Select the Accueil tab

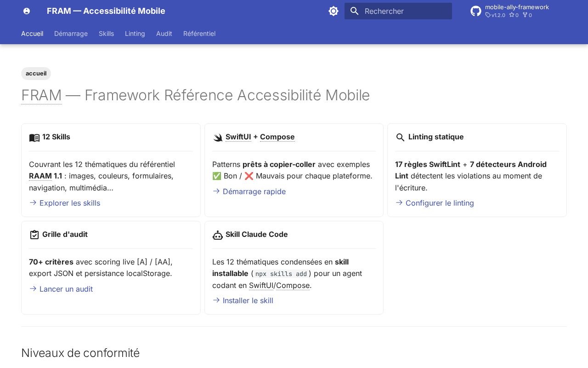(x=32, y=34)
